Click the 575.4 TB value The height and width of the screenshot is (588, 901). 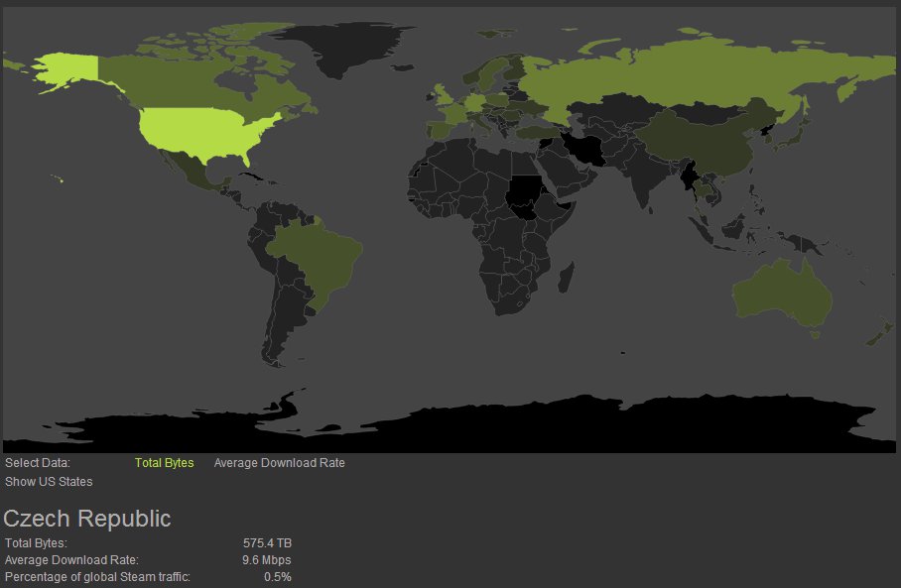pyautogui.click(x=267, y=543)
